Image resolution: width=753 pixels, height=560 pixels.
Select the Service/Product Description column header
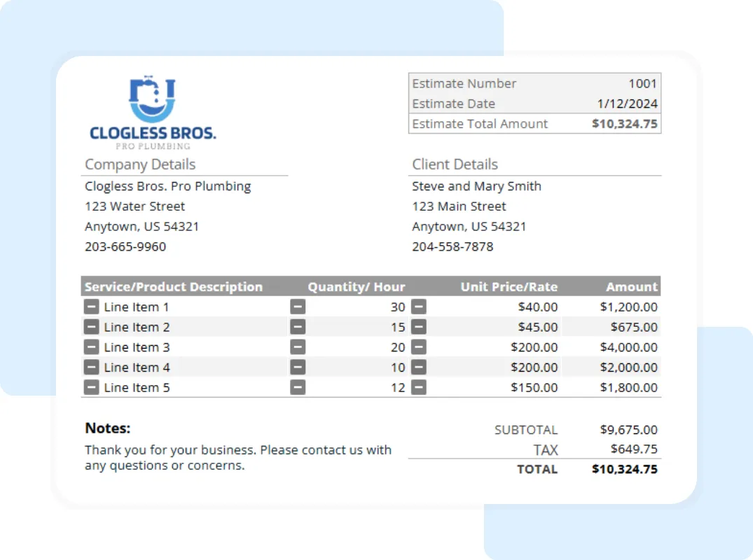173,286
